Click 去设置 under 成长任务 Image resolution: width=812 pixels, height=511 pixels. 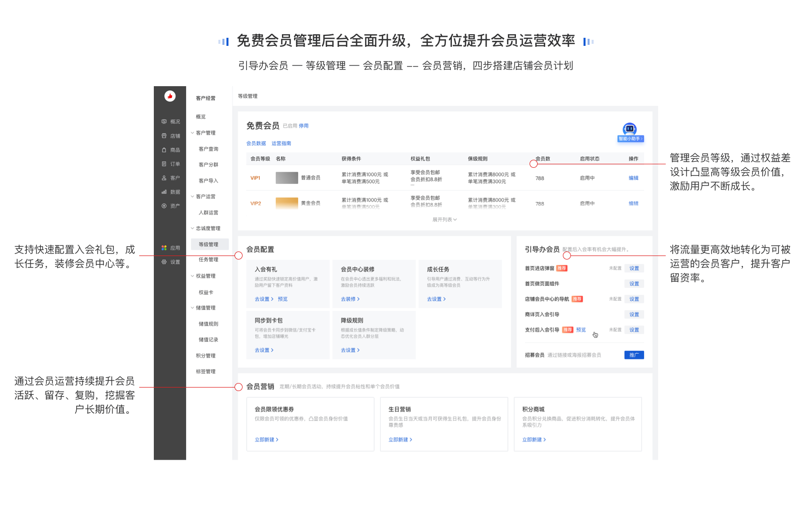[x=437, y=299]
